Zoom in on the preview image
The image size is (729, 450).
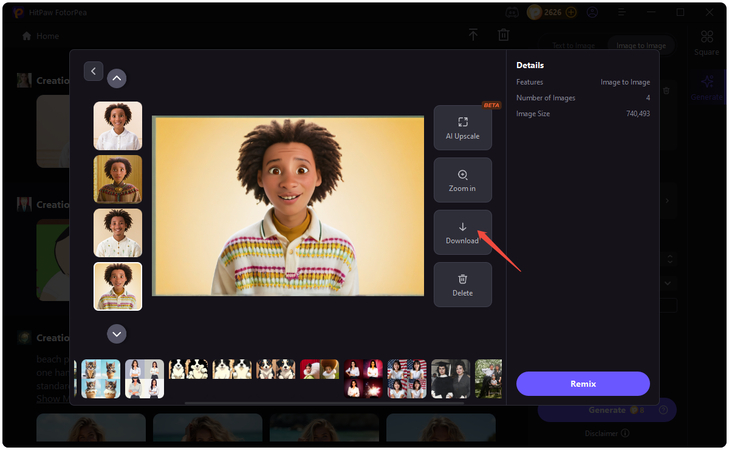click(x=462, y=180)
